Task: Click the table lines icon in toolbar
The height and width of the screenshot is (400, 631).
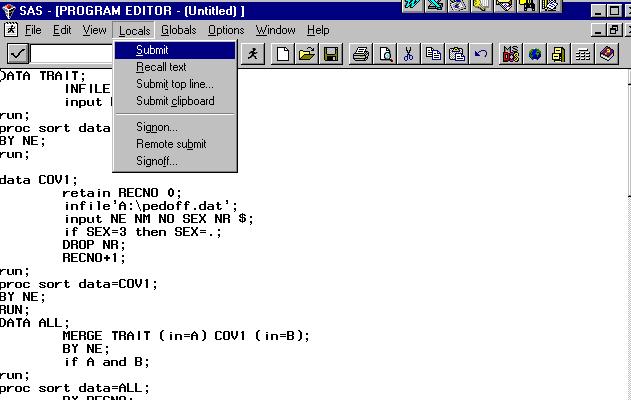Action: coord(583,54)
